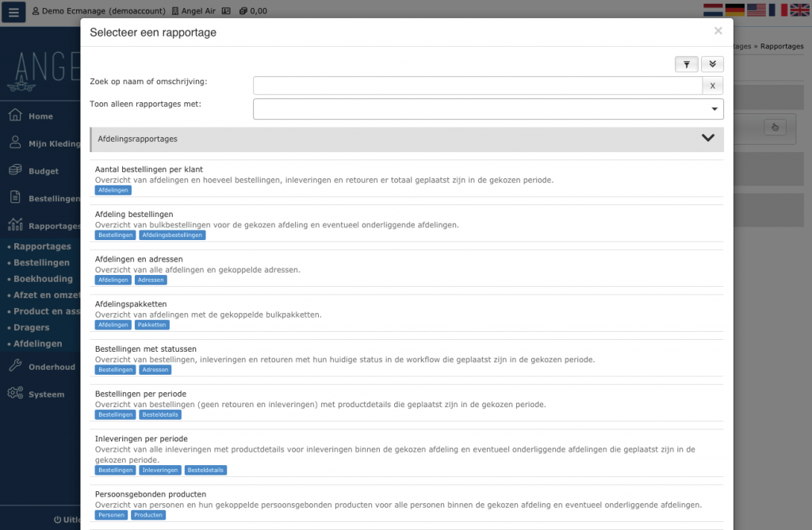This screenshot has width=812, height=530.
Task: Open 'Persoonsgebonden producten' report
Action: 144,494
